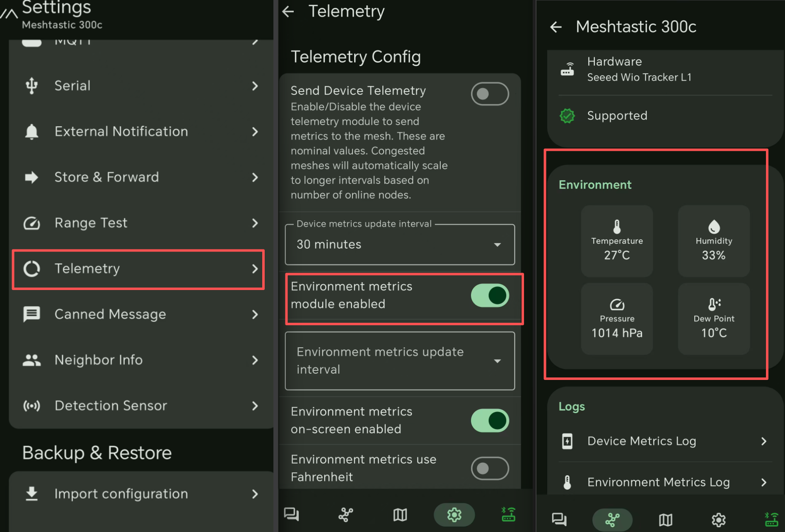Viewport: 785px width, 532px height.
Task: Open the Dew Point 10°C tile
Action: [x=713, y=319]
